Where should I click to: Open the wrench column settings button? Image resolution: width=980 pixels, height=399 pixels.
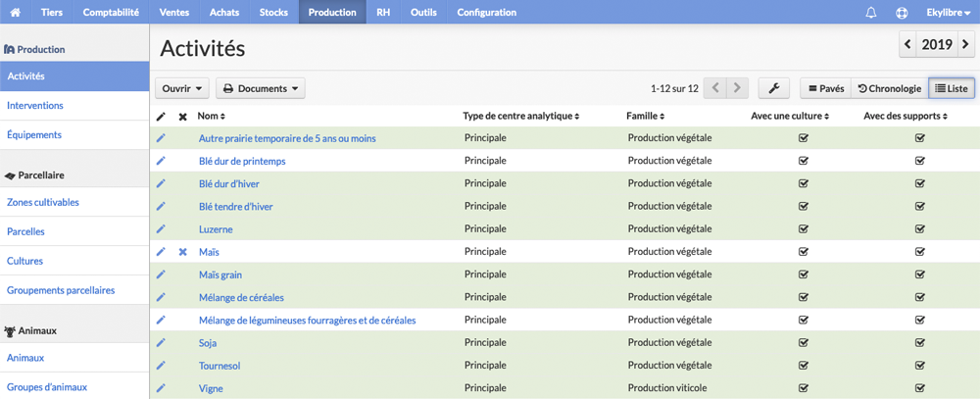774,89
